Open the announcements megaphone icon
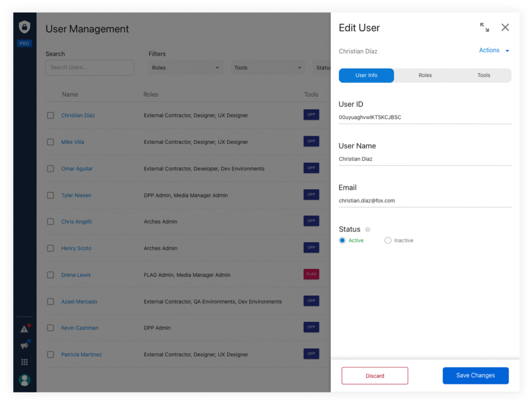 [x=24, y=345]
